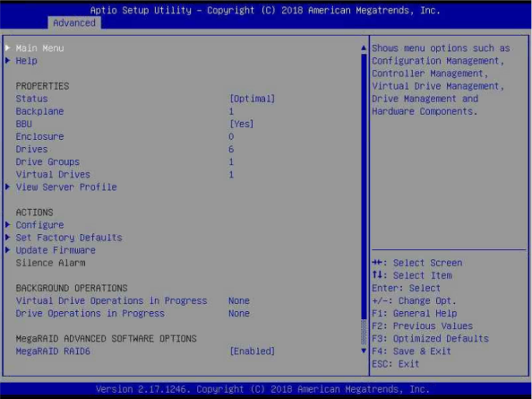Image resolution: width=532 pixels, height=399 pixels.
Task: Select Drive Operations in Progress label
Action: (x=90, y=314)
